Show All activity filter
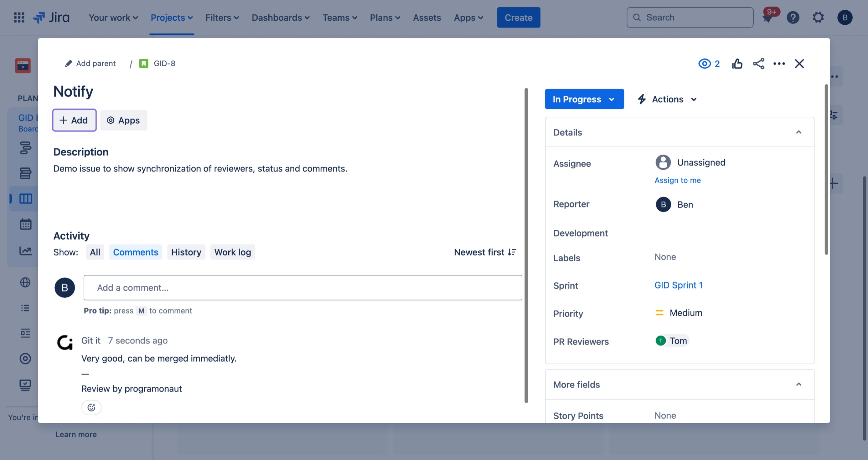The image size is (868, 460). [95, 252]
